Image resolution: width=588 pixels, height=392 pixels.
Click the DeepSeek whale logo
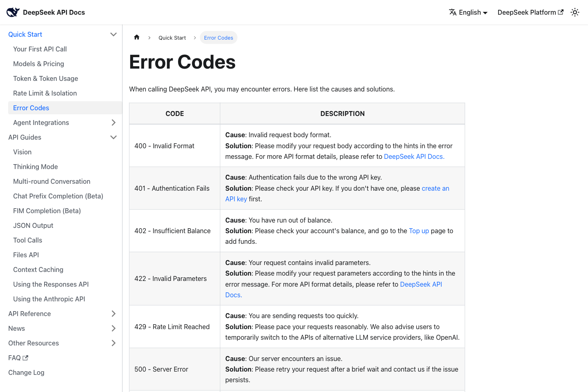coord(13,12)
